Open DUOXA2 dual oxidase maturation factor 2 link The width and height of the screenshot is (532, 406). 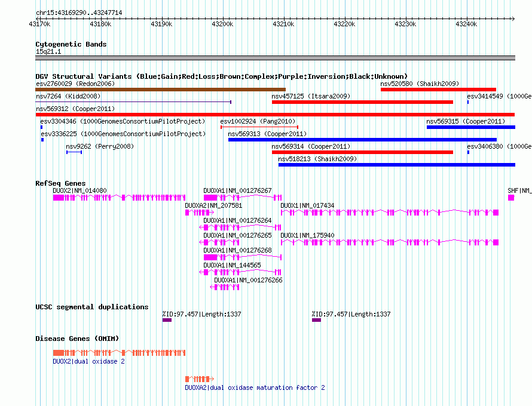pyautogui.click(x=255, y=387)
